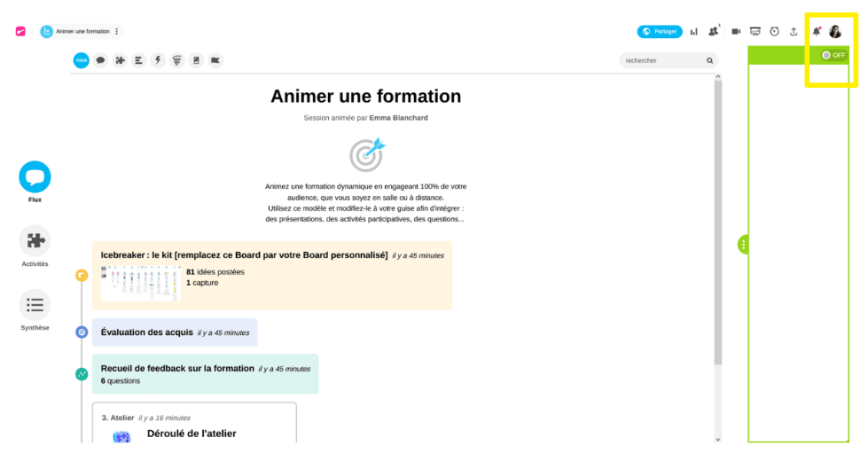Image resolution: width=868 pixels, height=461 pixels.
Task: Open the statistics bar chart icon
Action: click(x=694, y=32)
